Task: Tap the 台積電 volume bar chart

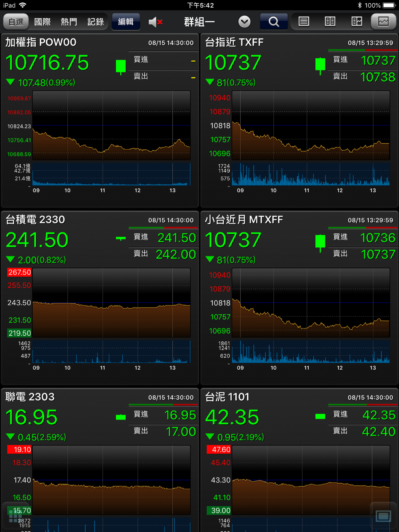Action: 111,351
